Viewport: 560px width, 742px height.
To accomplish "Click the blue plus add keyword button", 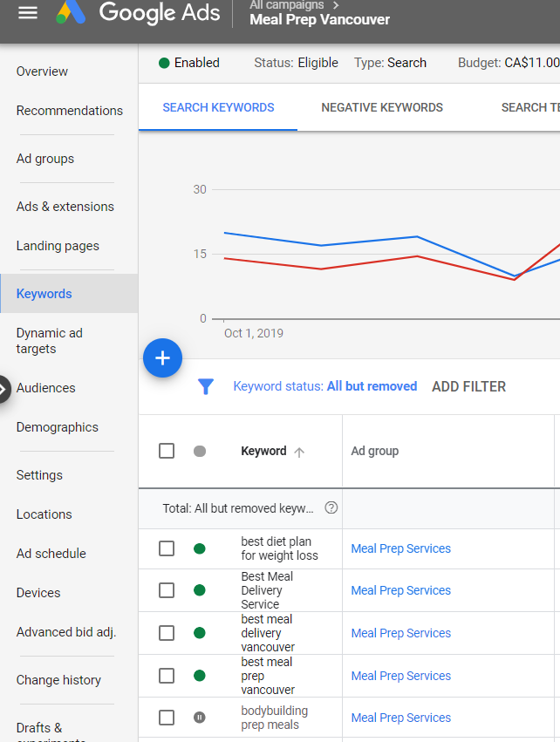I will click(162, 358).
